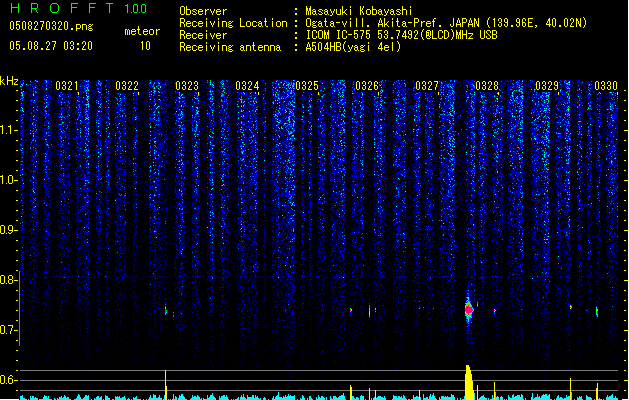Click the 0325 time marker
The height and width of the screenshot is (400, 629).
[x=307, y=86]
